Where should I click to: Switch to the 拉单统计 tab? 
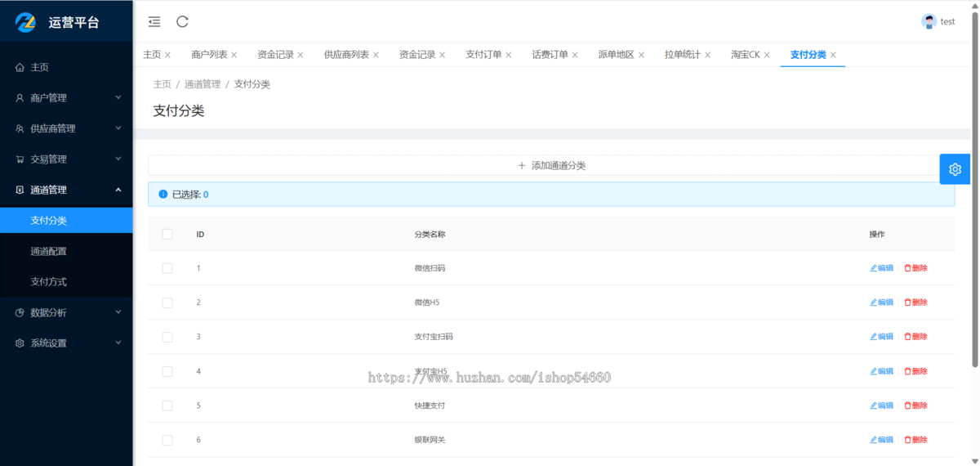pyautogui.click(x=682, y=55)
